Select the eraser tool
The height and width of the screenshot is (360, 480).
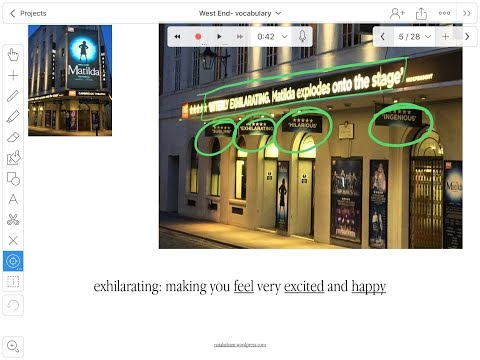point(13,137)
